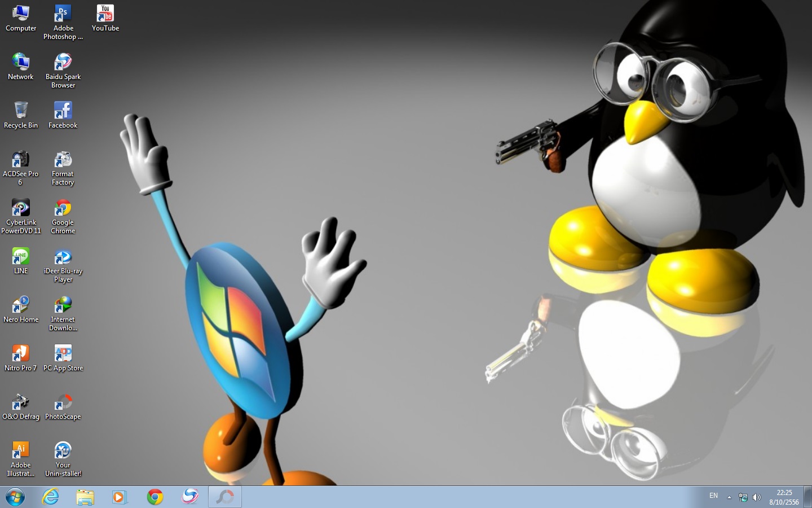Image resolution: width=812 pixels, height=508 pixels.
Task: Select the Baidu Spark Browser shortcut
Action: [63, 71]
